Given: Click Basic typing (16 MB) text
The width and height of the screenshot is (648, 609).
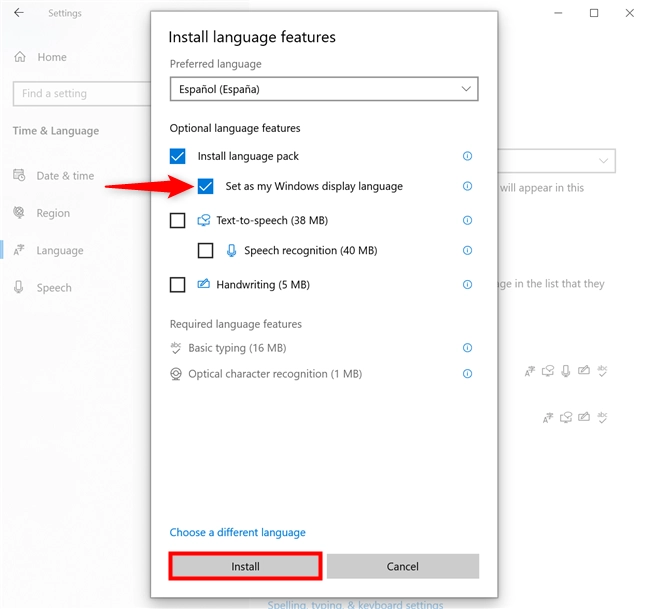Looking at the screenshot, I should (x=237, y=348).
